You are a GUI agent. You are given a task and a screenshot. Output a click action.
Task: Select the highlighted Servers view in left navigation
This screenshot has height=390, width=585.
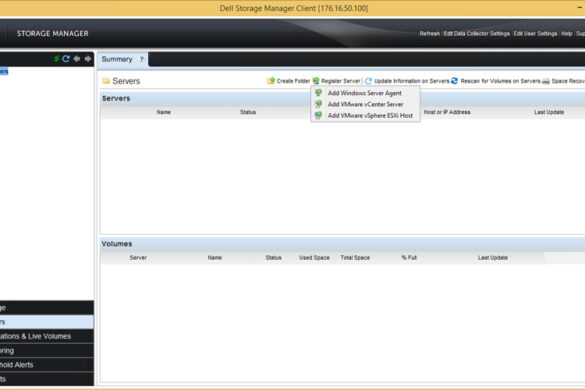[x=47, y=322]
